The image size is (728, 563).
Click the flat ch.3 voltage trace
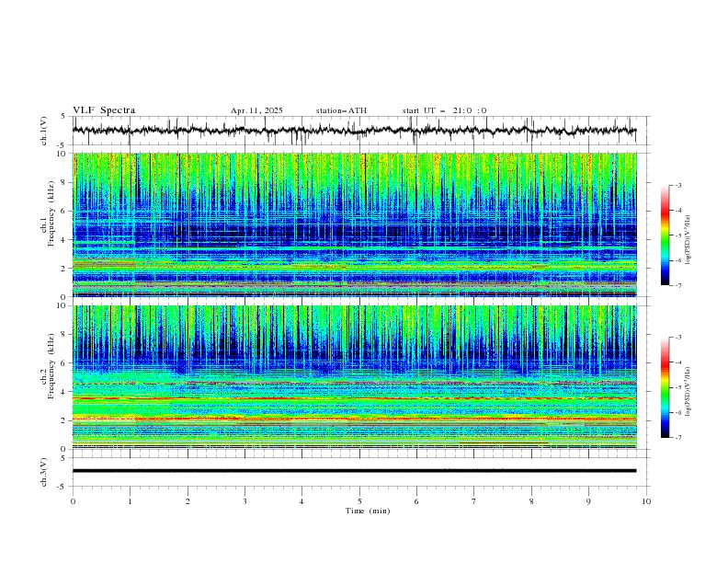click(x=354, y=471)
